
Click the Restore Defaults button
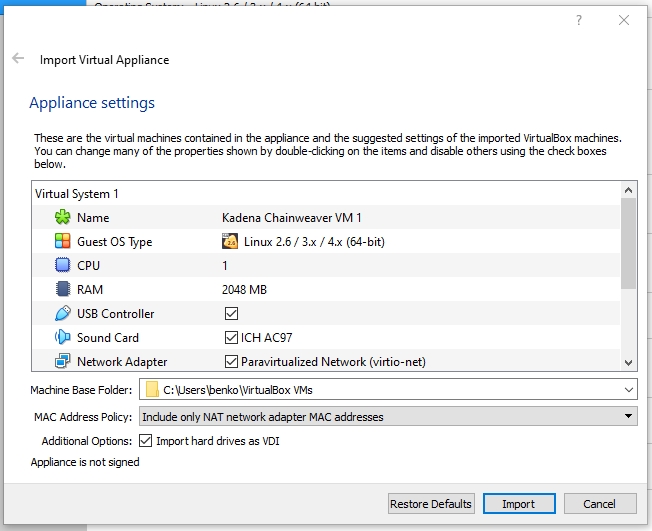point(430,504)
